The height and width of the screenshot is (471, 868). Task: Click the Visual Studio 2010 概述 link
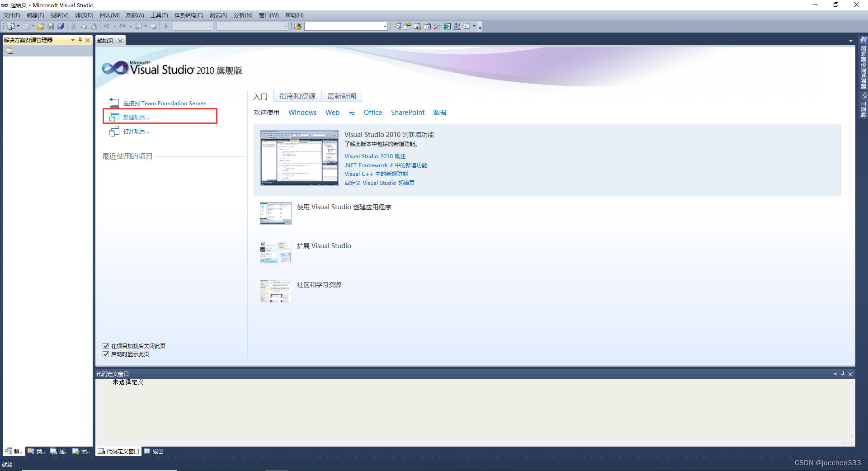pos(375,156)
